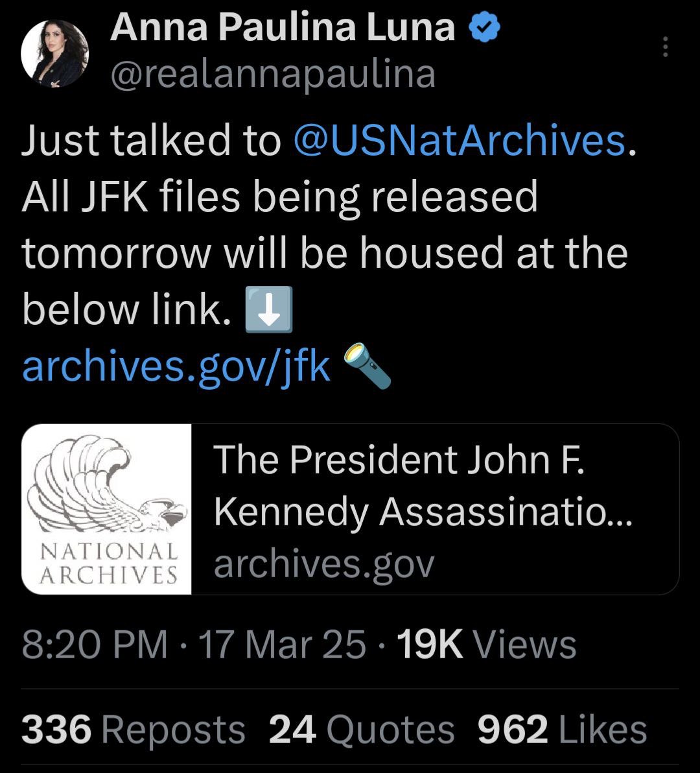Follow the archives.gov/jfk hyperlink
Image resolution: width=700 pixels, height=773 pixels.
click(176, 367)
